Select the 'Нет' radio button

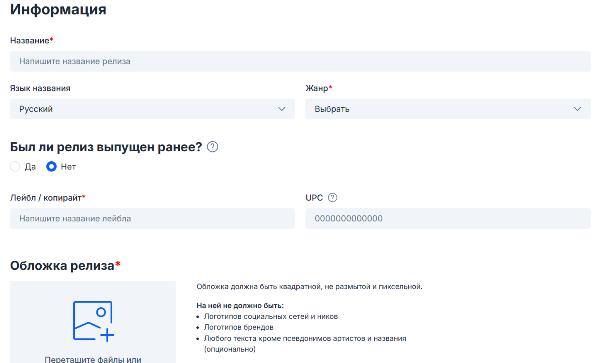(x=51, y=166)
